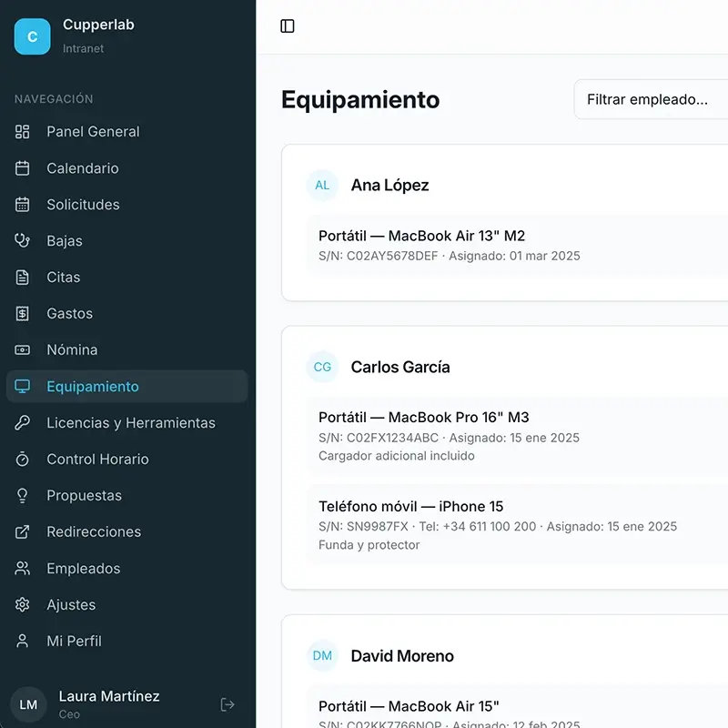Click serial number C02FX1234ABC line
Viewport: 728px width, 728px height.
(x=449, y=438)
